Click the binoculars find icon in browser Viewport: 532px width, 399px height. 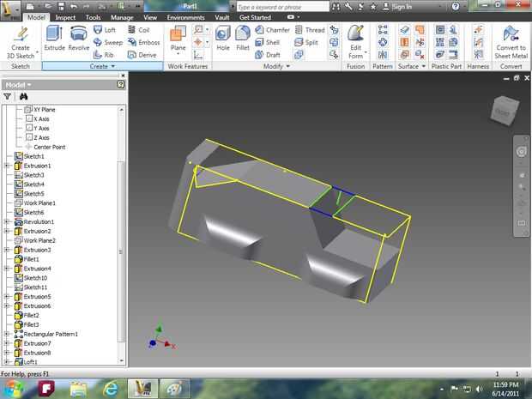[x=23, y=97]
